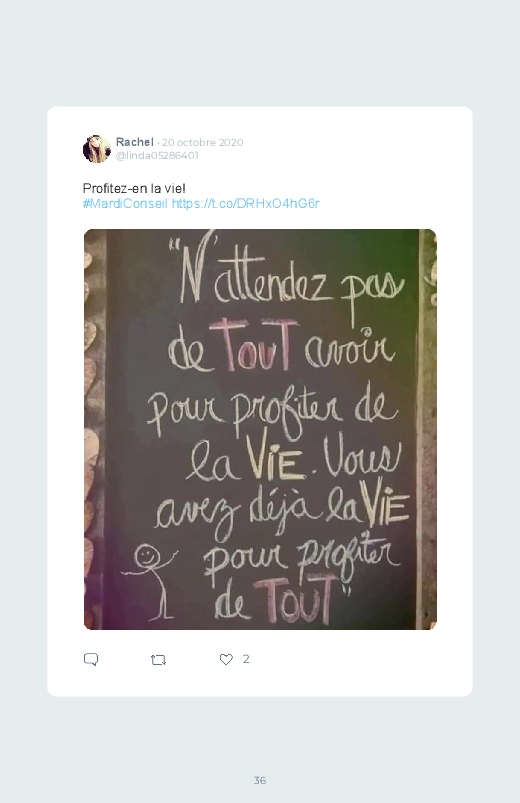Open the @linda05286401 handle
This screenshot has height=803, width=520.
click(157, 156)
